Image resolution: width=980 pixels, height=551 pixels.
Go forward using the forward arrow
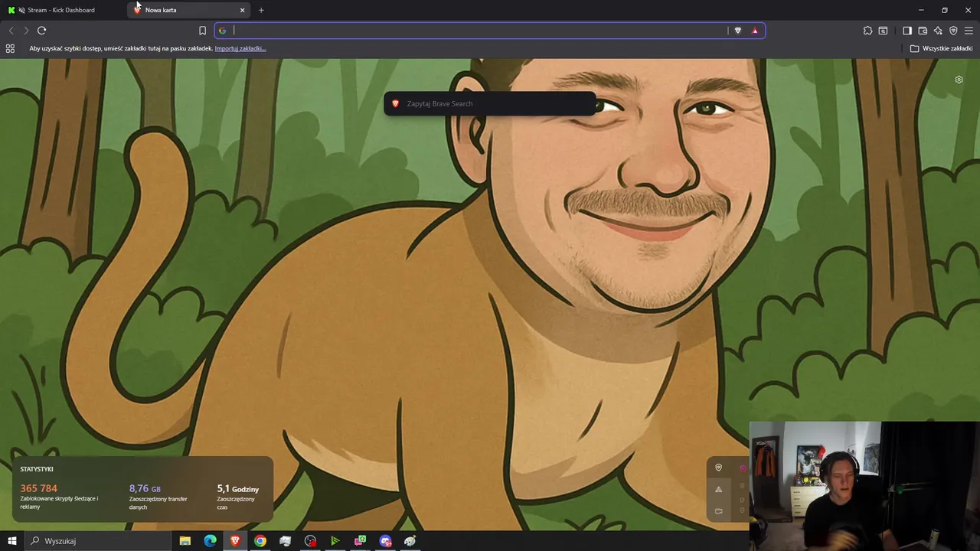click(x=26, y=31)
